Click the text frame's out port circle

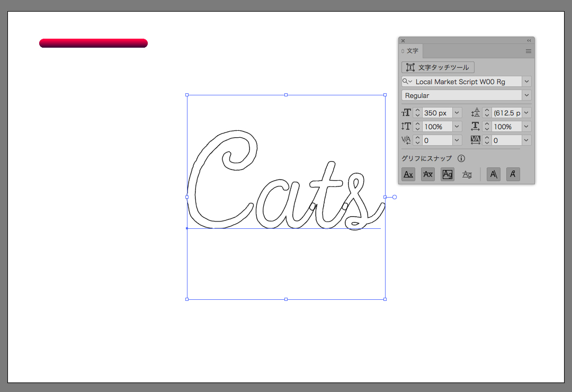click(x=395, y=197)
